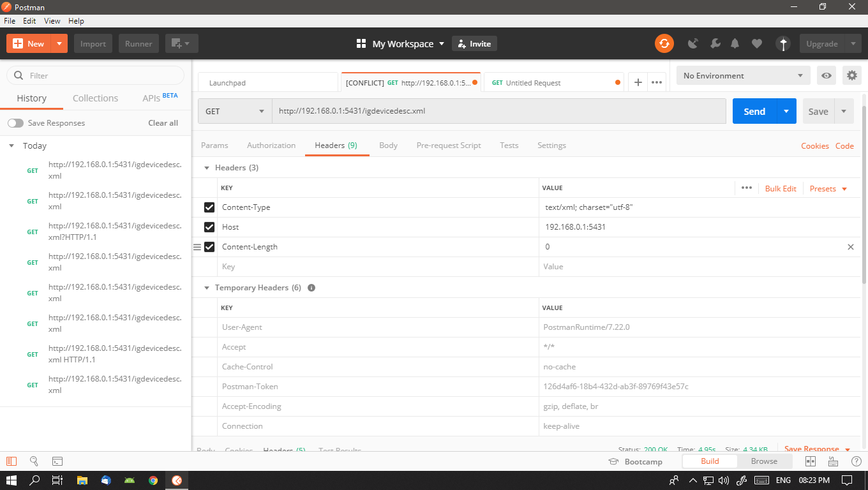Toggle the Save Responses switch
The height and width of the screenshot is (490, 868).
(15, 123)
